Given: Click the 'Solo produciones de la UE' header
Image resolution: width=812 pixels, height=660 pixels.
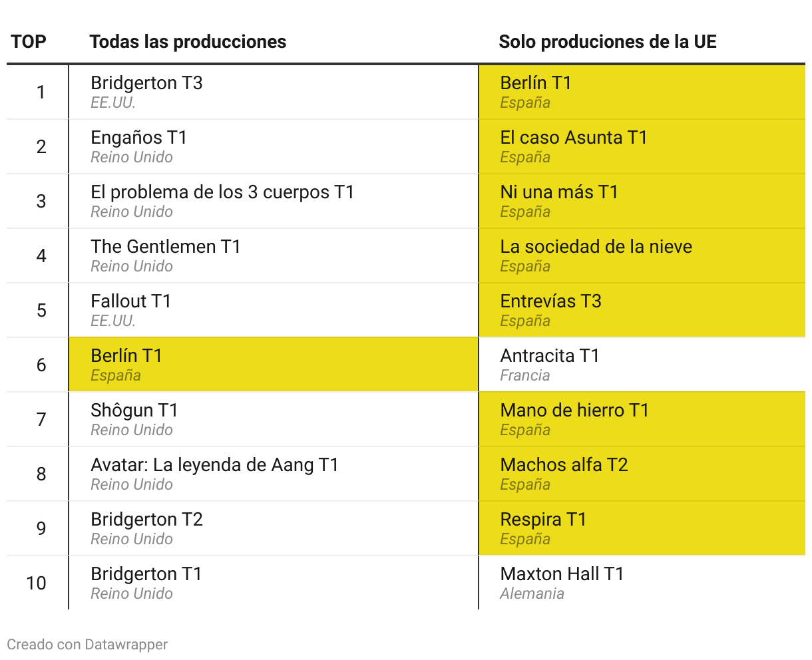Looking at the screenshot, I should click(607, 42).
